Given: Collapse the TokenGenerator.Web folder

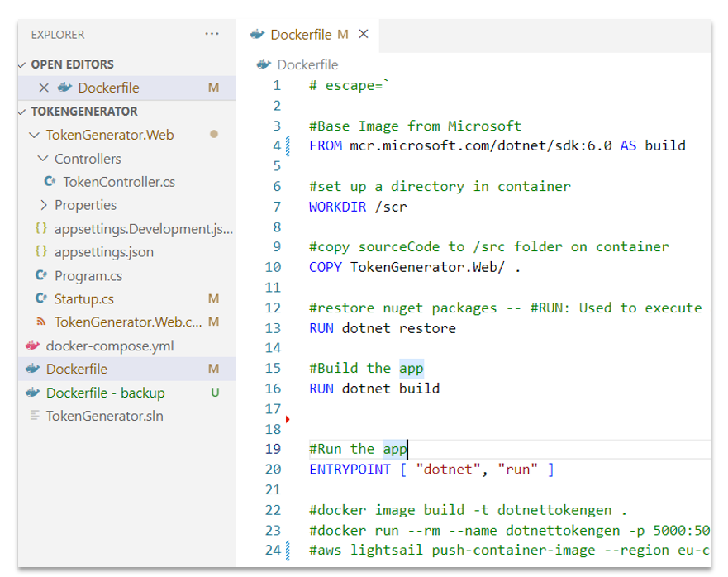Looking at the screenshot, I should click(34, 136).
